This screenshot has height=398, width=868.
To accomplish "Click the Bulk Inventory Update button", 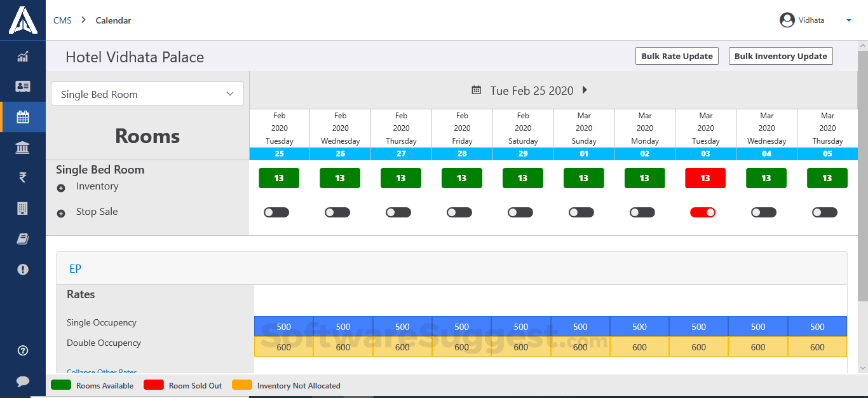I will tap(780, 56).
